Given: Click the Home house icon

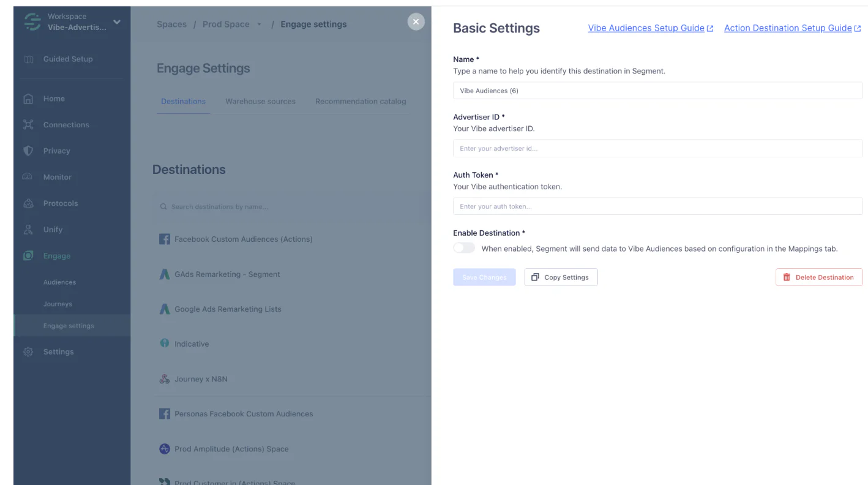Looking at the screenshot, I should (x=28, y=99).
